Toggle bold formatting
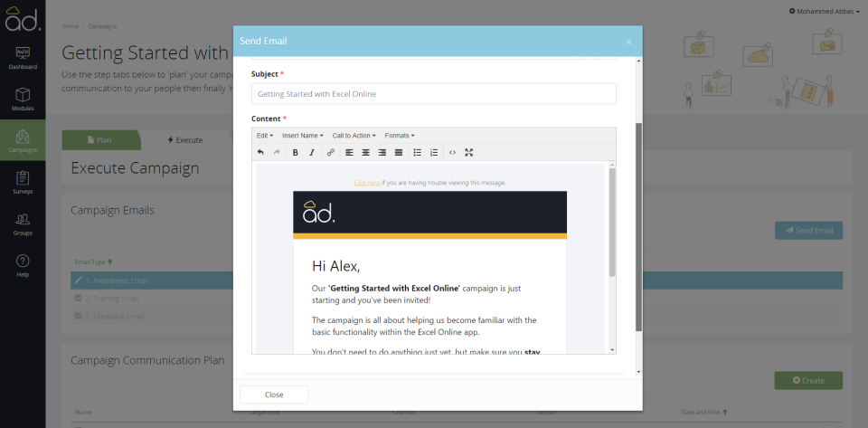This screenshot has height=428, width=868. 296,152
